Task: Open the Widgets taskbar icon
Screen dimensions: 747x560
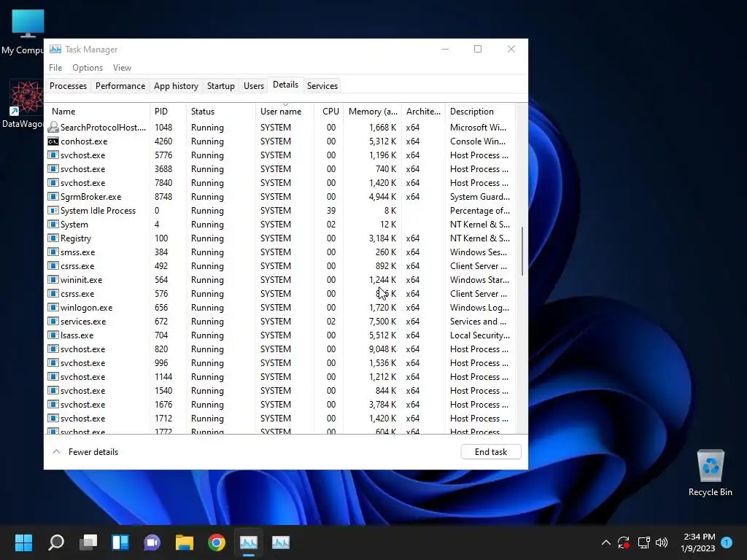Action: (x=120, y=542)
